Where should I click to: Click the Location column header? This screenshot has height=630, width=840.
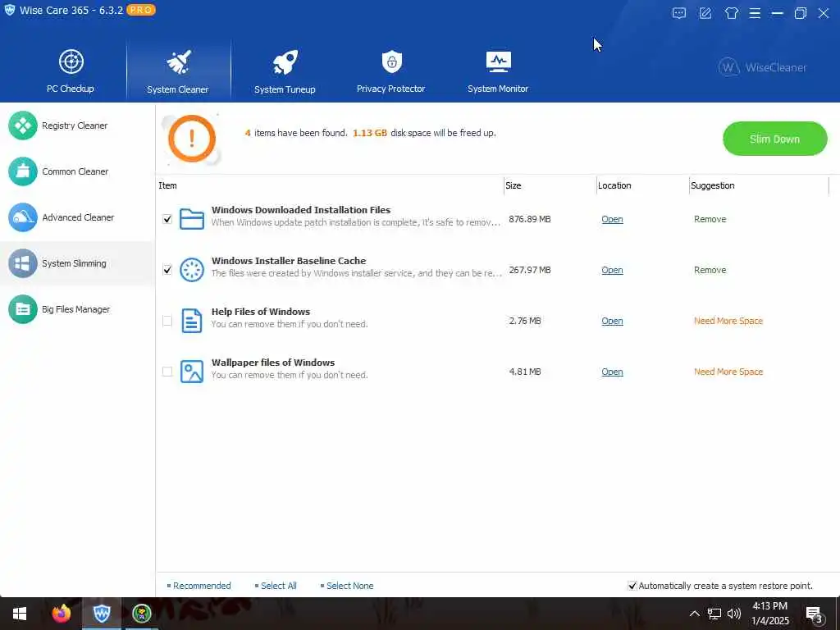(614, 185)
